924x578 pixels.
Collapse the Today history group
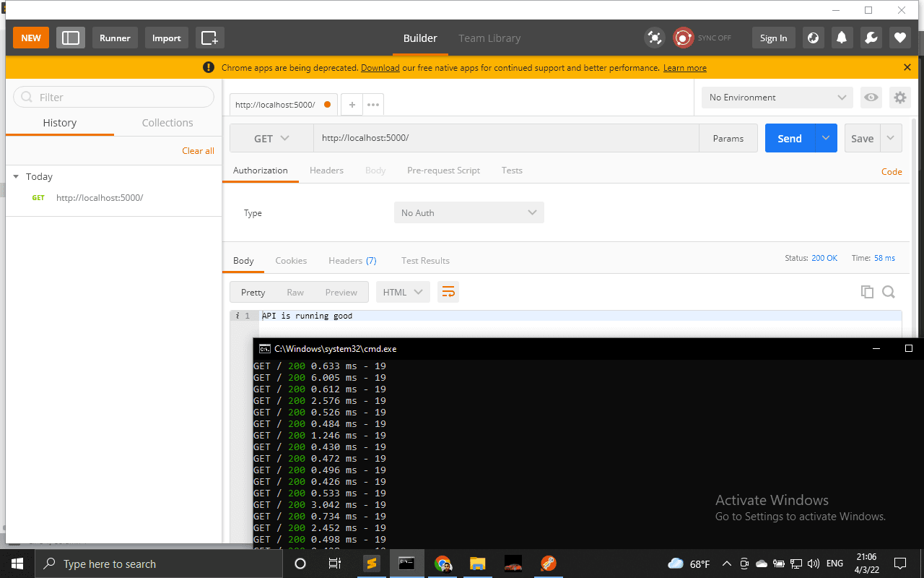click(x=17, y=176)
